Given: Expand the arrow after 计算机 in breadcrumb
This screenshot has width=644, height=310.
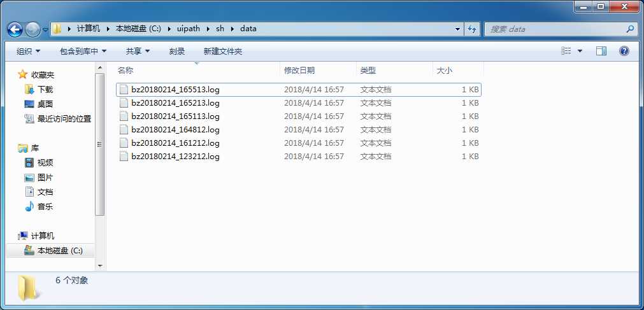Looking at the screenshot, I should pos(108,29).
